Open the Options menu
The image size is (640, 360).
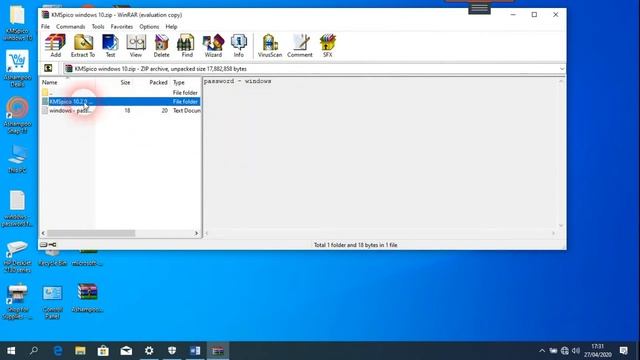click(149, 27)
